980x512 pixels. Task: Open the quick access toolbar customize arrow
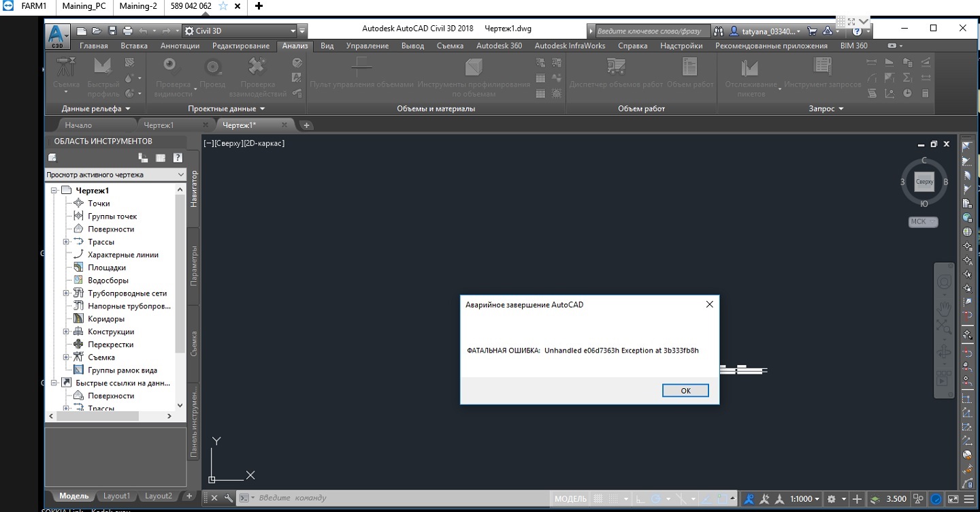[x=303, y=31]
